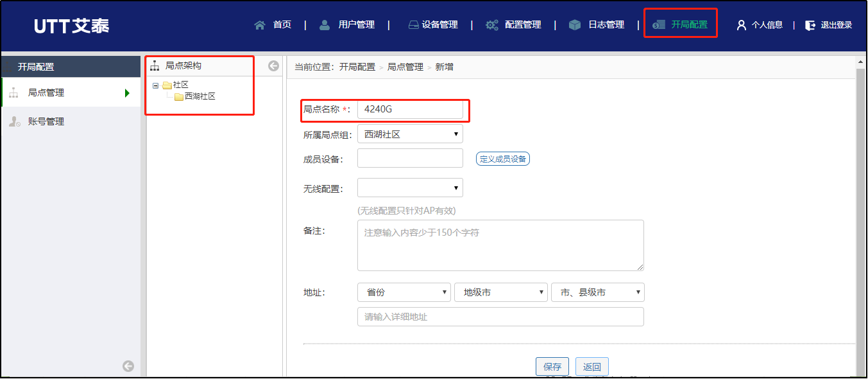Collapse the 局点架构 panel with the arrow
Image resolution: width=868 pixels, height=379 pixels.
click(274, 66)
